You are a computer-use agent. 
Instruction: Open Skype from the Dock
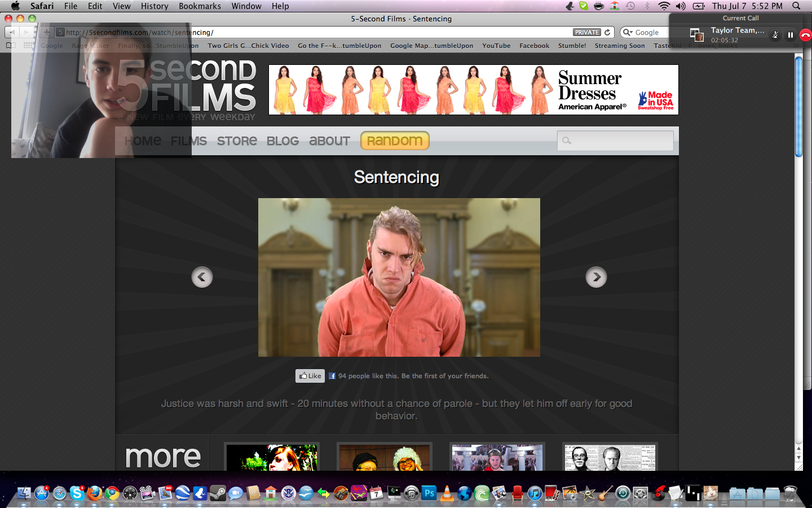click(x=77, y=493)
